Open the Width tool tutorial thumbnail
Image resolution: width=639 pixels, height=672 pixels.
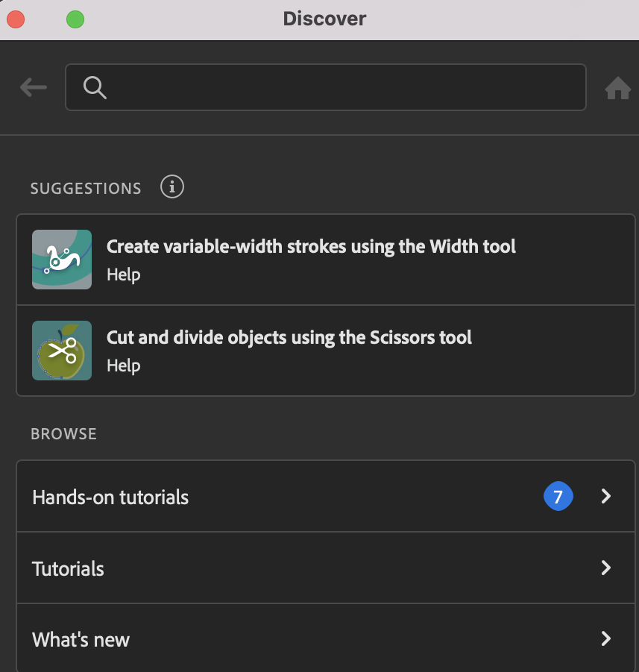tap(62, 260)
